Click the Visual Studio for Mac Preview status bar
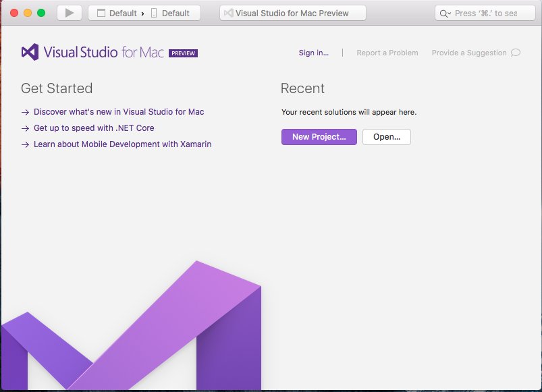The width and height of the screenshot is (542, 392). (292, 13)
